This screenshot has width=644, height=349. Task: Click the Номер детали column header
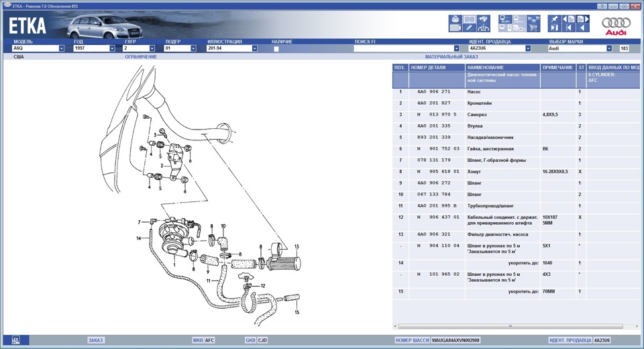[x=437, y=67]
